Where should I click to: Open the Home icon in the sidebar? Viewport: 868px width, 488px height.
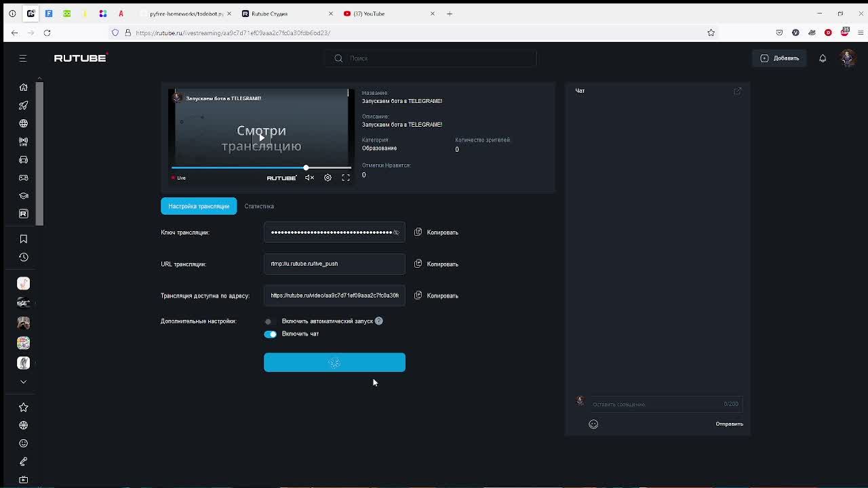point(23,87)
